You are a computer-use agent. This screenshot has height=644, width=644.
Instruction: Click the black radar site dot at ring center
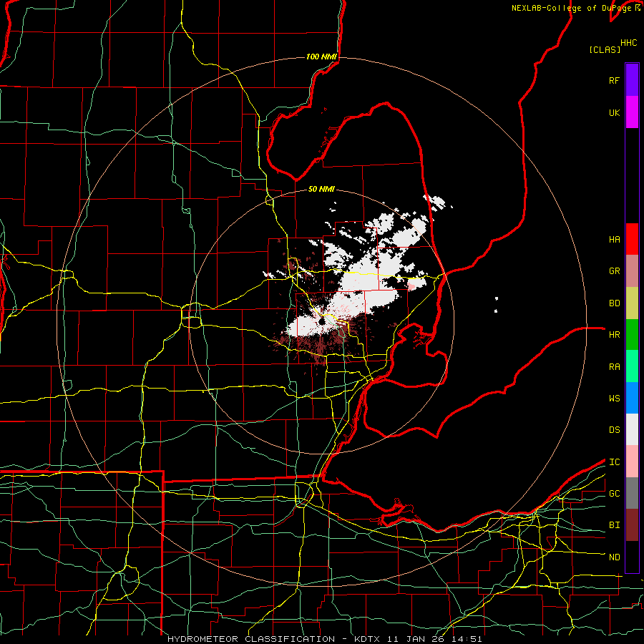321,321
